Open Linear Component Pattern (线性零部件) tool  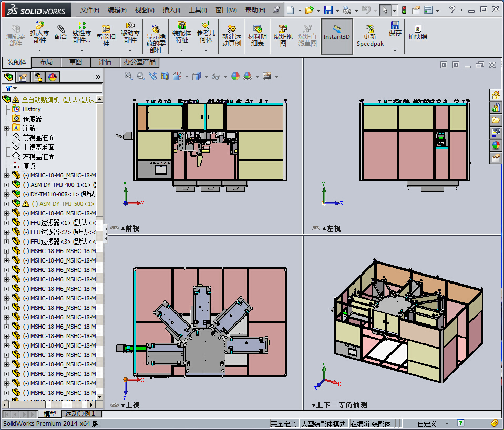click(81, 32)
